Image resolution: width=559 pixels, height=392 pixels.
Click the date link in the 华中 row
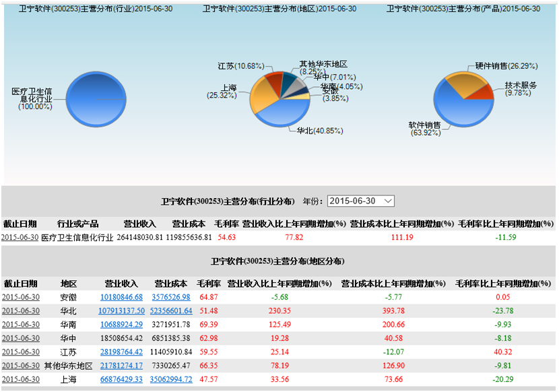coord(21,338)
